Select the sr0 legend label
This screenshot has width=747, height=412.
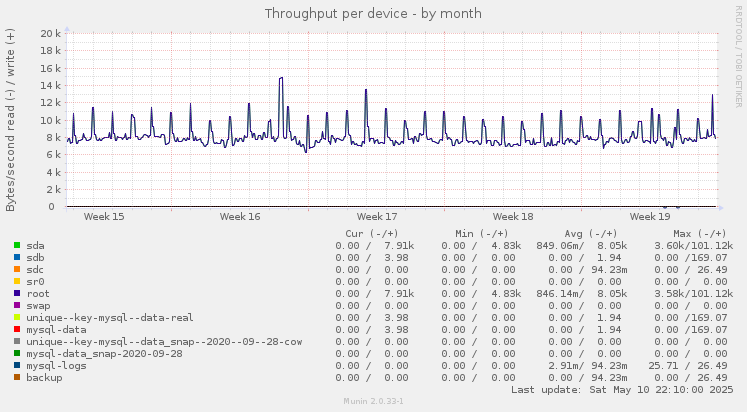(x=35, y=281)
